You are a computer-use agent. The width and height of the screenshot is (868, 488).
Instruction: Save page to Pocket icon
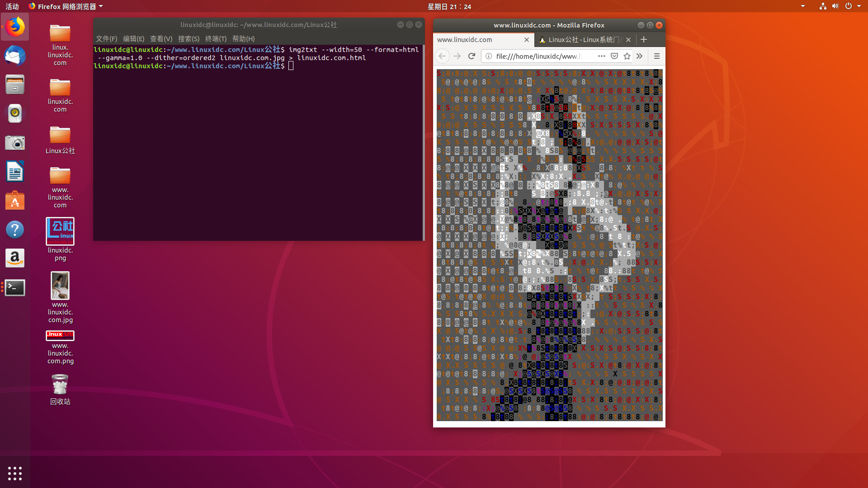pyautogui.click(x=614, y=56)
